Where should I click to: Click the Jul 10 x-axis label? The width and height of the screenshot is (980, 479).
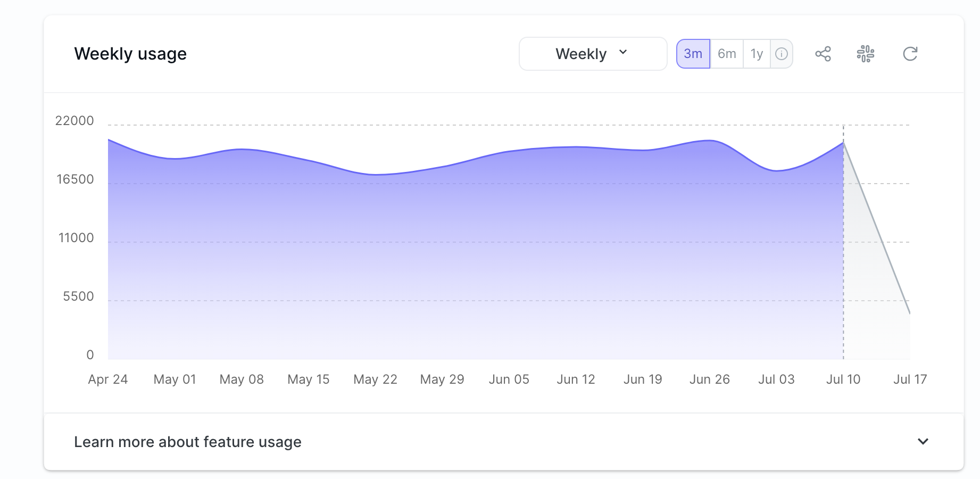coord(843,379)
